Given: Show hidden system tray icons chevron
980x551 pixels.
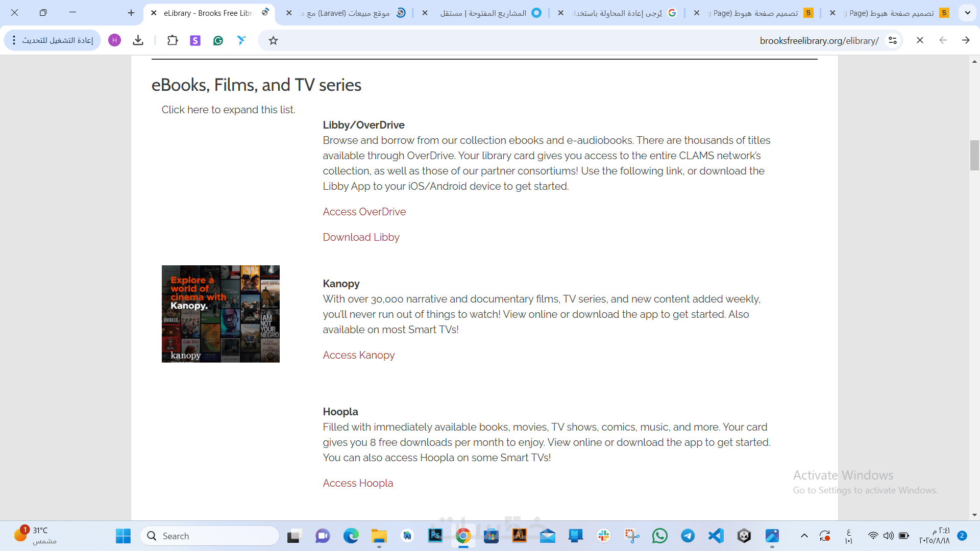Looking at the screenshot, I should pyautogui.click(x=804, y=536).
